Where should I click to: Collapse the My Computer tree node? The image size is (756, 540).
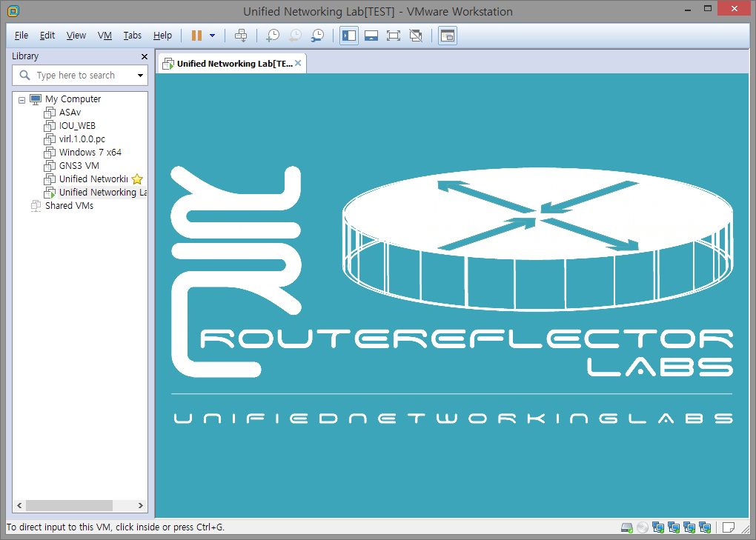point(21,100)
